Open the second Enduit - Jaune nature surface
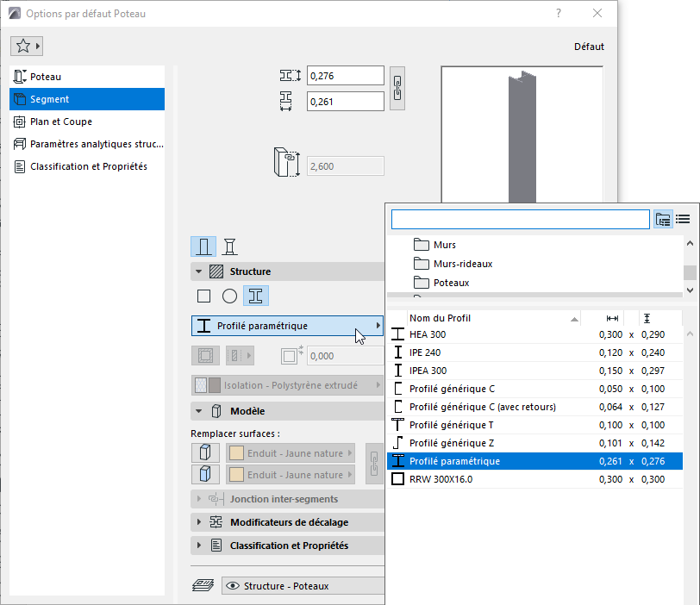 pos(291,475)
